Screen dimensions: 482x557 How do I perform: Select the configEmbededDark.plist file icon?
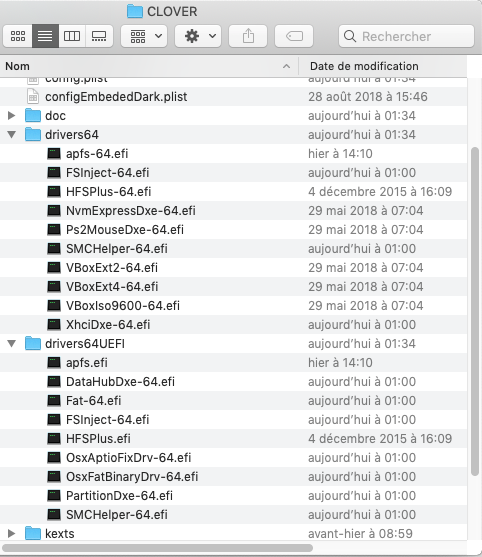coord(33,97)
